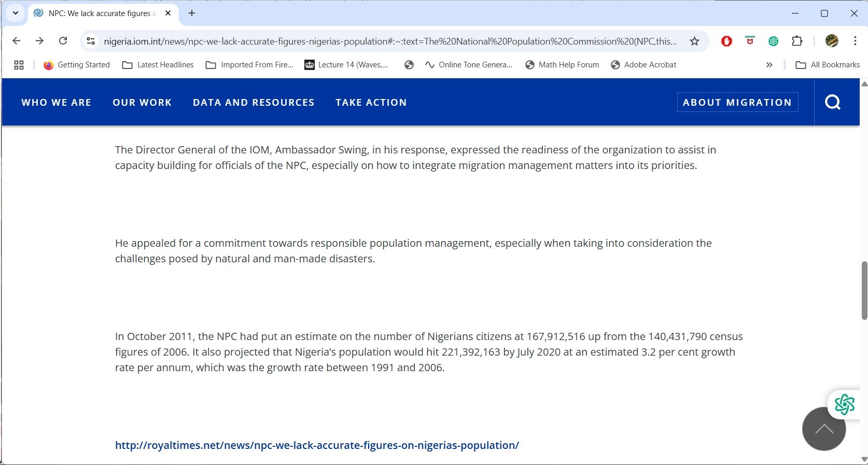Open Chrome profile avatar
The width and height of the screenshot is (868, 465).
832,41
